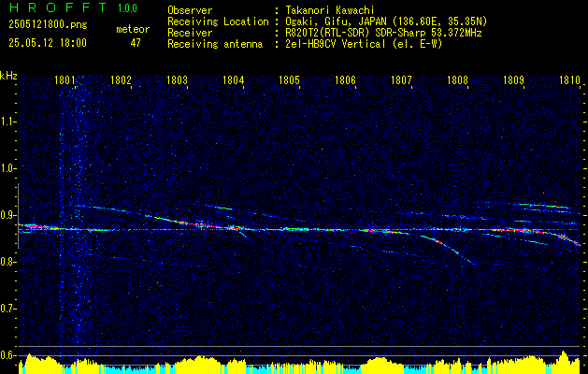The height and width of the screenshot is (374, 588).
Task: Click the meteor count label
Action: [133, 29]
